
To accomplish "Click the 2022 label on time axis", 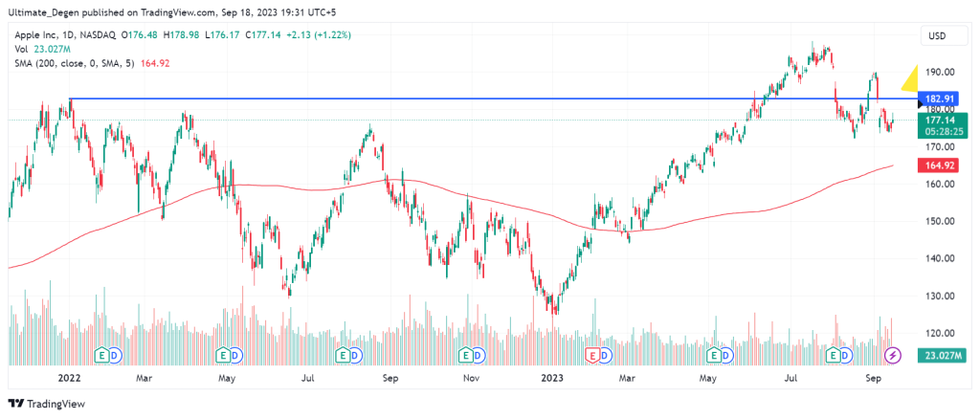I will [68, 378].
